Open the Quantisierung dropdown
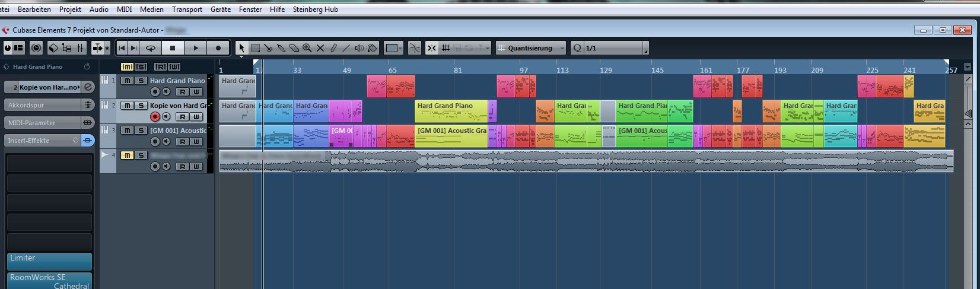This screenshot has height=289, width=980. 531,48
